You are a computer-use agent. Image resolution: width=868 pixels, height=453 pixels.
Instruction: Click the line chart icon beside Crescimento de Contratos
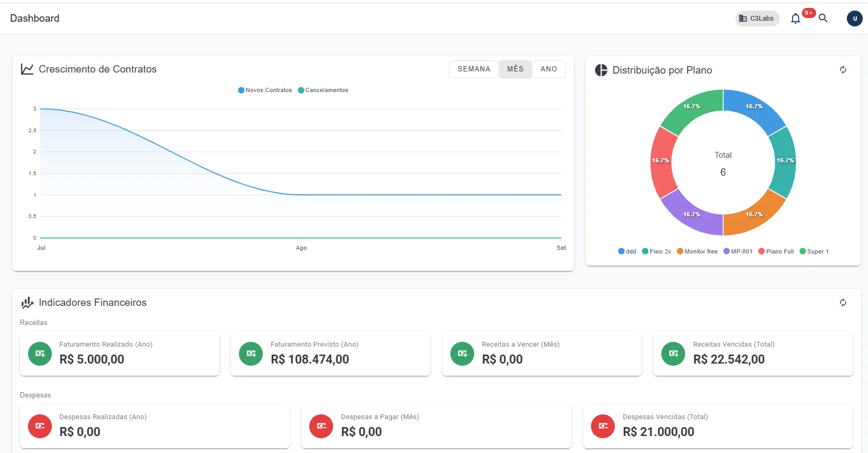point(27,69)
